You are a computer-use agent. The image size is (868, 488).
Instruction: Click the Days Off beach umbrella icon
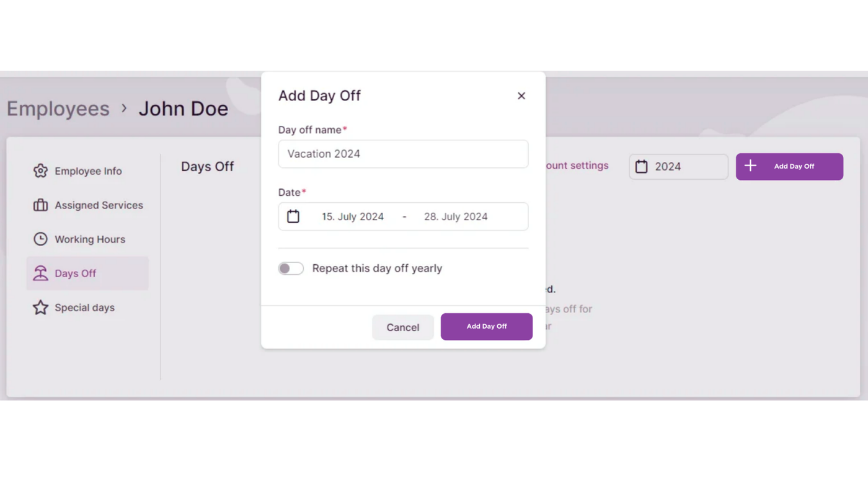click(40, 273)
